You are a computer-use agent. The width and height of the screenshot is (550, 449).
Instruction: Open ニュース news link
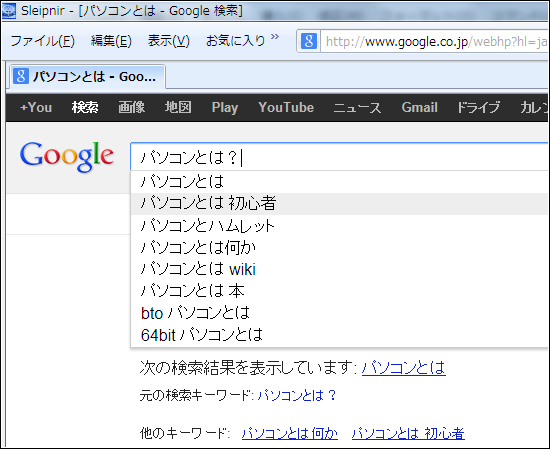[357, 107]
